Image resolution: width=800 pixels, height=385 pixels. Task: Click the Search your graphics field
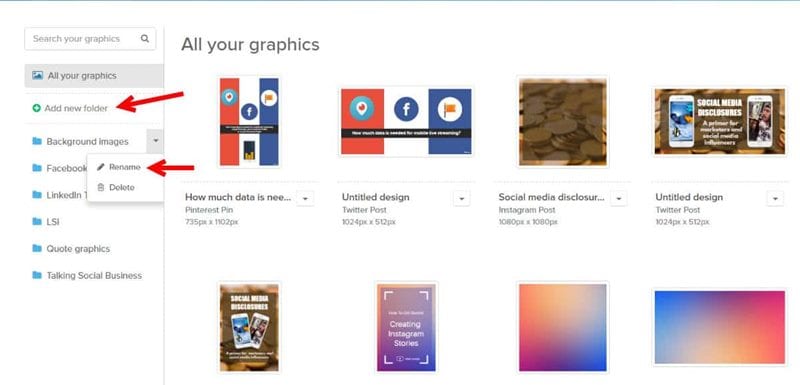pyautogui.click(x=90, y=39)
